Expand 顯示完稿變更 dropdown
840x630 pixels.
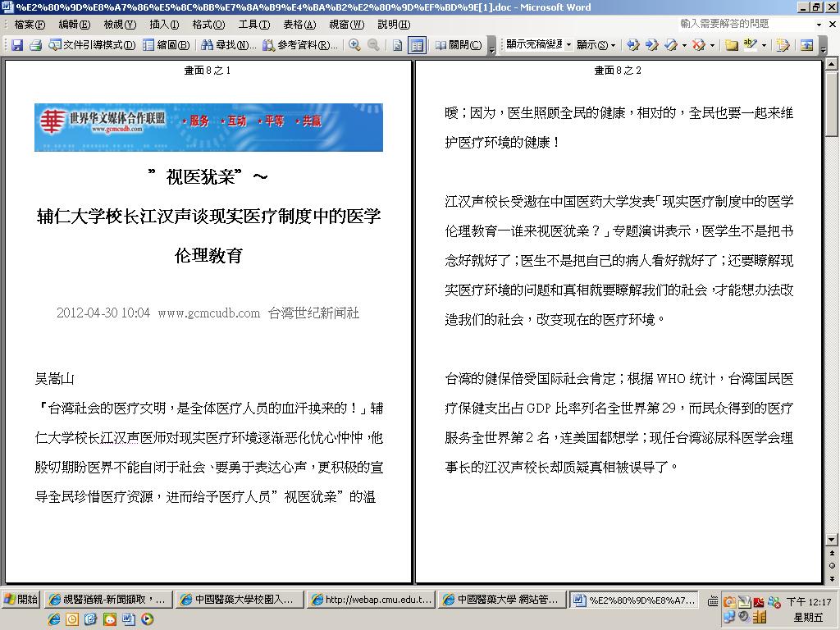[568, 45]
